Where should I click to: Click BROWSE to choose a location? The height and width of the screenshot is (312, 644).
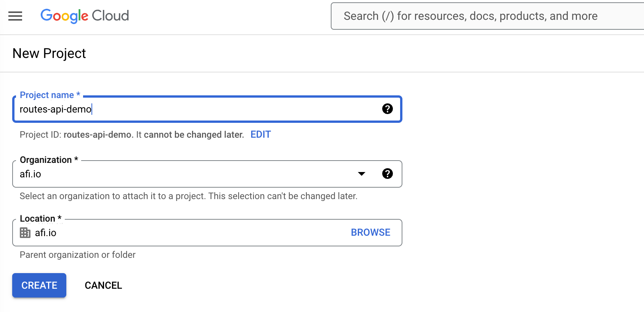[x=370, y=232]
